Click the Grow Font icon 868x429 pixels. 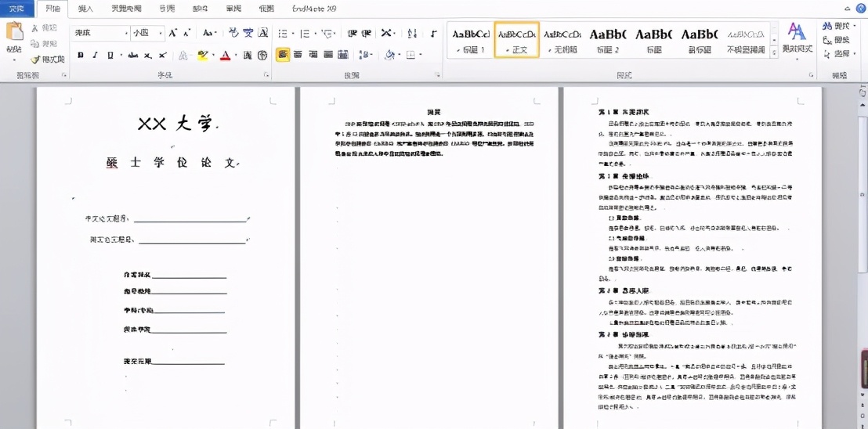coord(172,33)
